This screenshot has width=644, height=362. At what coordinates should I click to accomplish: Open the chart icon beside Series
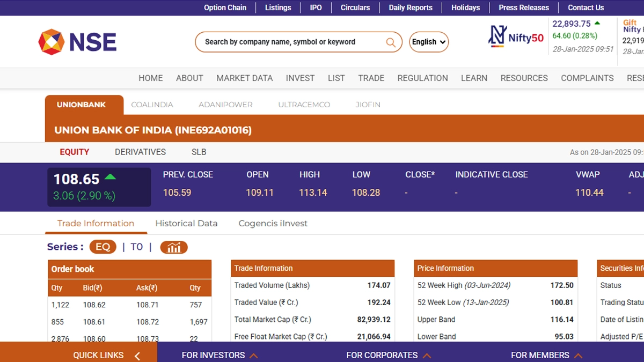173,247
